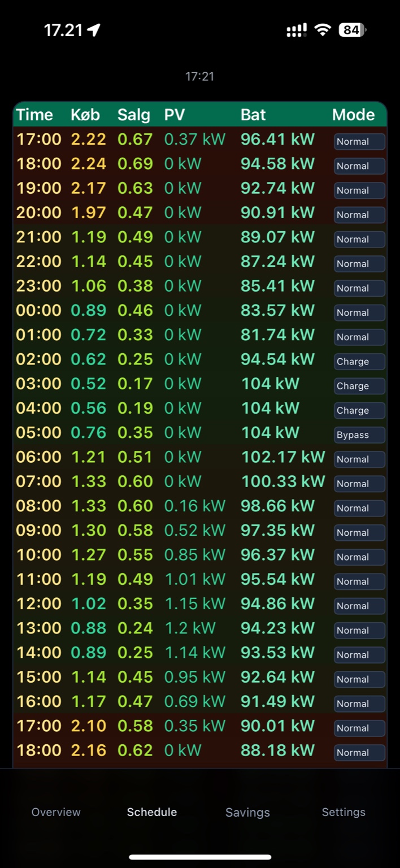400x868 pixels.
Task: Open the Charge mode dropdown at 04:00
Action: click(359, 410)
